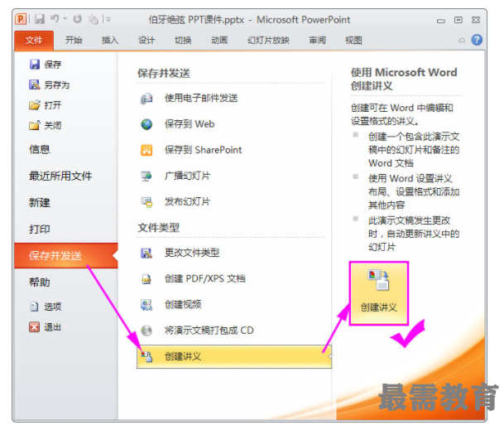Click the 保存到 Web globe icon
504x430 pixels.
click(146, 124)
